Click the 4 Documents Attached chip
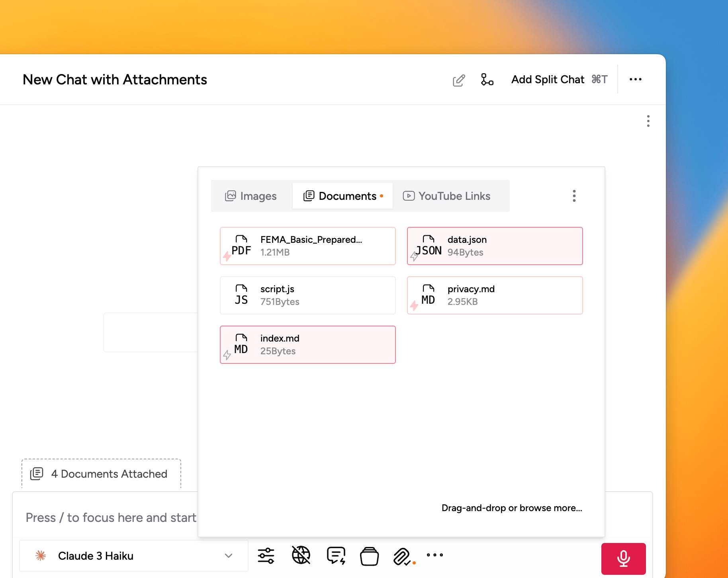This screenshot has height=578, width=728. (x=101, y=474)
